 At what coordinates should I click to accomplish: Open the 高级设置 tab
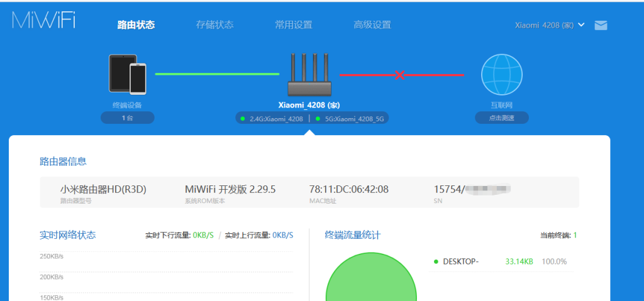[x=372, y=25]
